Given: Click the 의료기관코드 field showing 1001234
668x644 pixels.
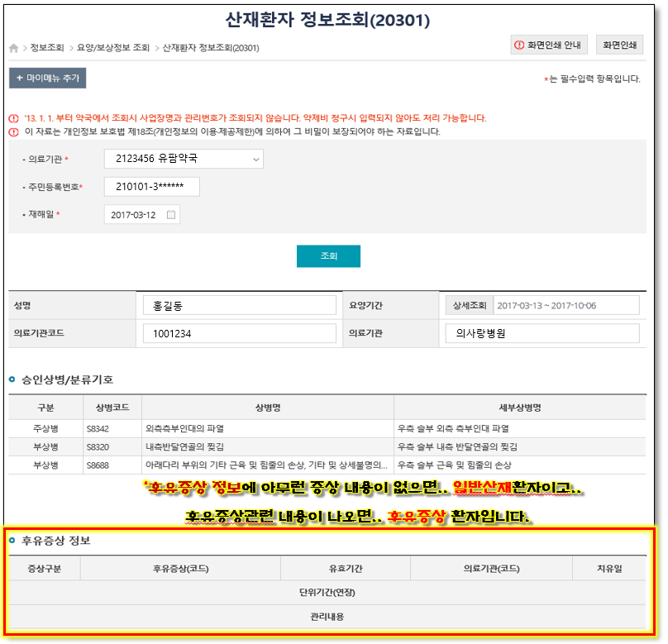Looking at the screenshot, I should click(239, 333).
